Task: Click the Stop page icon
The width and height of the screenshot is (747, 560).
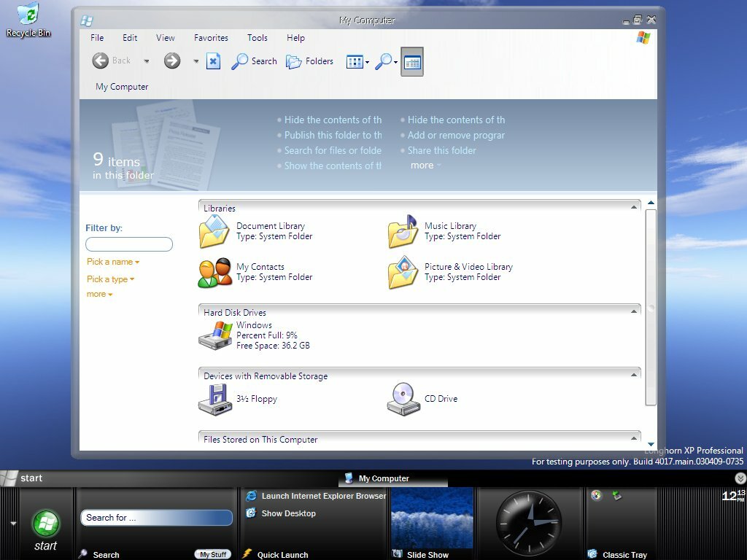Action: point(213,61)
